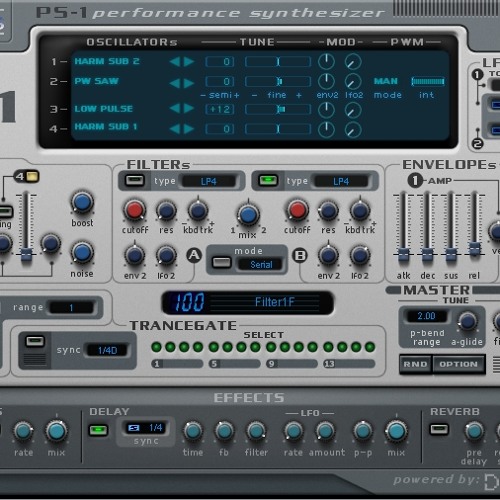500x500 pixels.
Task: Toggle the reverb effect on/off switch
Action: tap(439, 429)
